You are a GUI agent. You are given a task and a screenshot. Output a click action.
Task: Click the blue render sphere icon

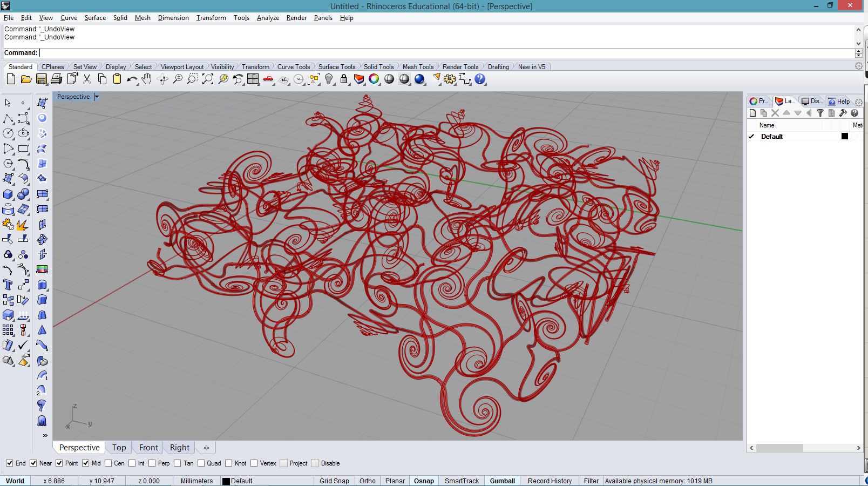point(419,79)
